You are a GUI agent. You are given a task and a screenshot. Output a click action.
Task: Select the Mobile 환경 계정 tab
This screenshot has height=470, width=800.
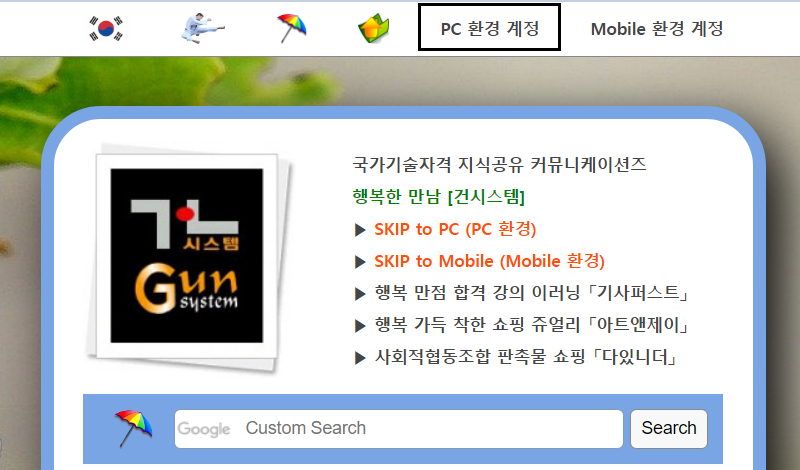[x=657, y=29]
